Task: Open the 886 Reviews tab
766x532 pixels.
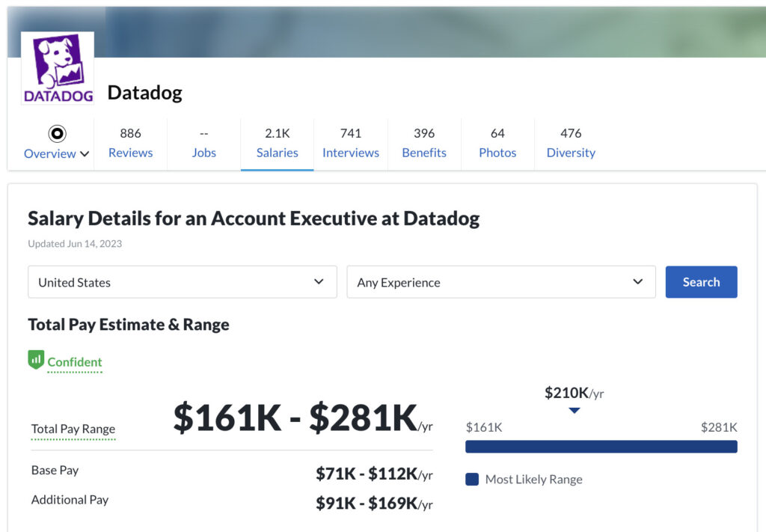Action: [130, 144]
